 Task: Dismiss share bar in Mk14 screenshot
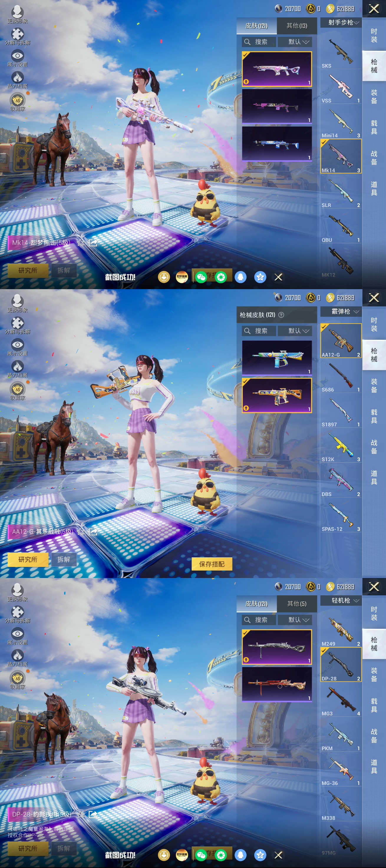tap(278, 277)
